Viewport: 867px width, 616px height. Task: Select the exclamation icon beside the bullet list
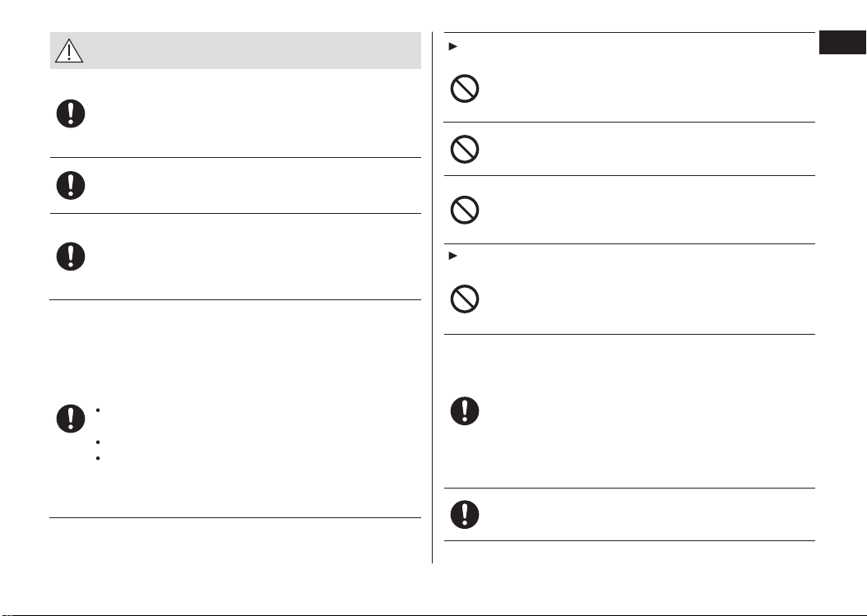point(71,419)
